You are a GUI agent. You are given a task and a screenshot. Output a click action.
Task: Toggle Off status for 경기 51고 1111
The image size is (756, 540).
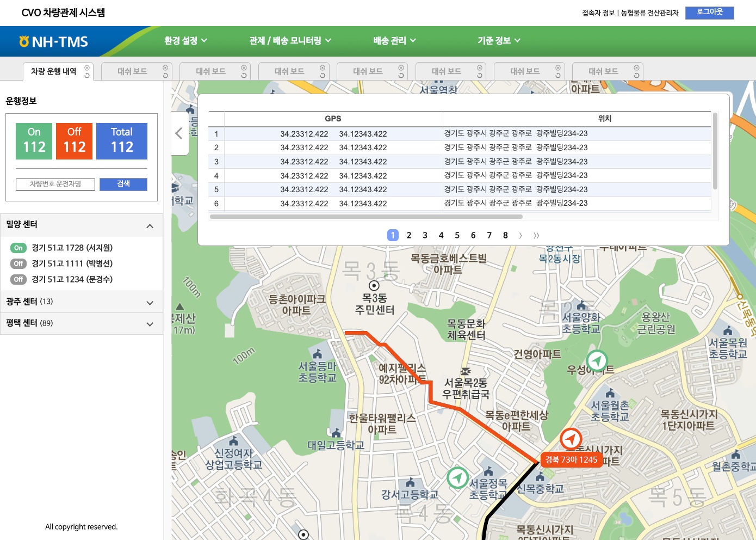[18, 264]
